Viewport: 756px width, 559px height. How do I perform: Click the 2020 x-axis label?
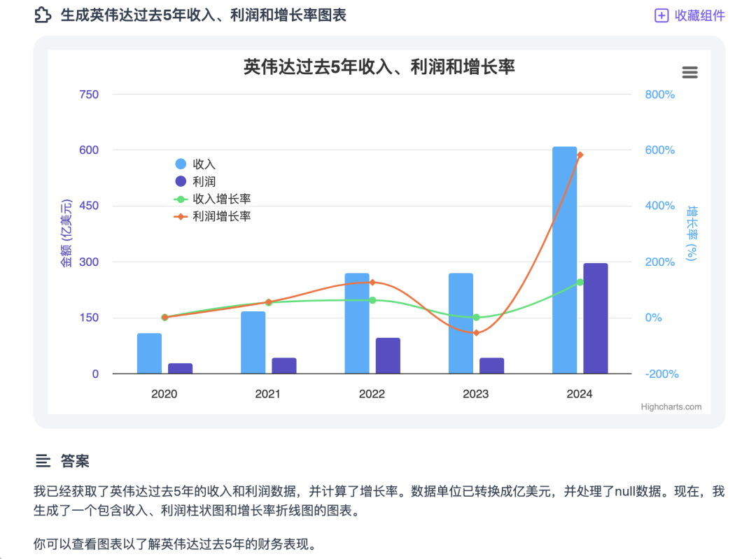pos(164,394)
